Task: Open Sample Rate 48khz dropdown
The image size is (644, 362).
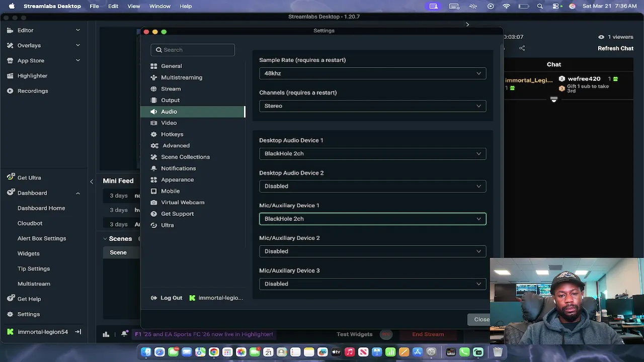Action: click(372, 73)
